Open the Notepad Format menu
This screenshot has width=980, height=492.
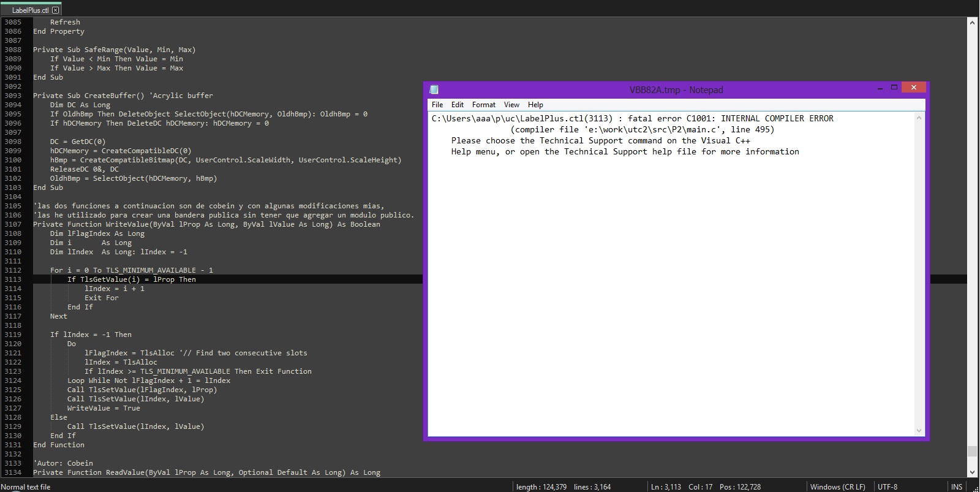click(484, 105)
